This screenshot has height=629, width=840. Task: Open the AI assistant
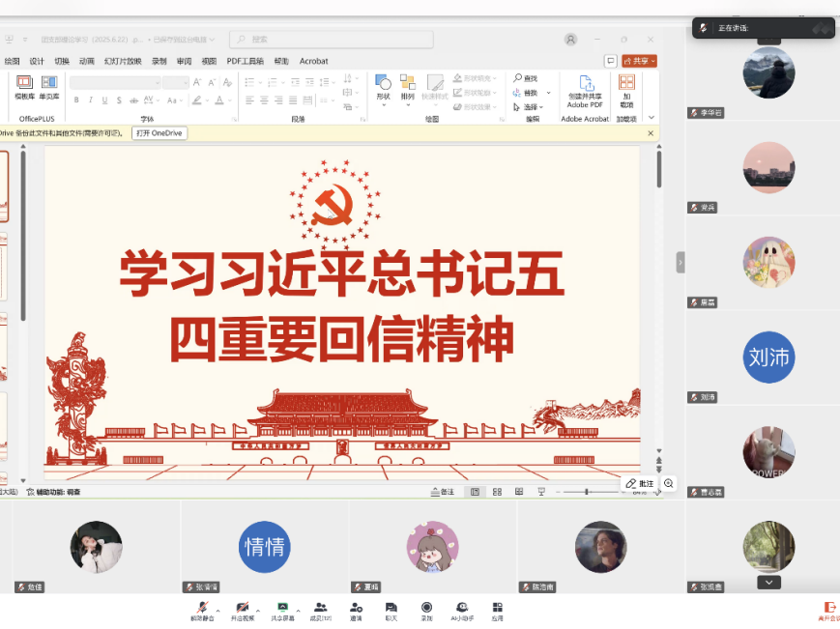(462, 608)
